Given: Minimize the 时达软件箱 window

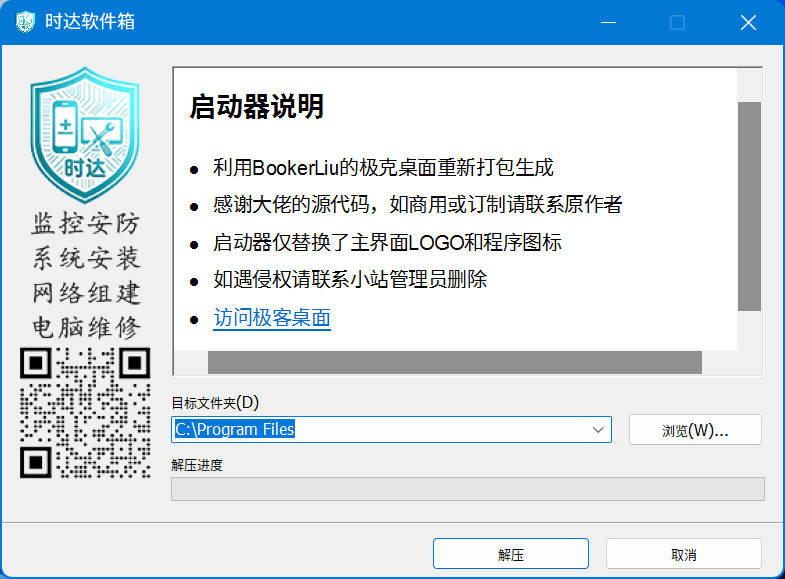Looking at the screenshot, I should pos(608,22).
